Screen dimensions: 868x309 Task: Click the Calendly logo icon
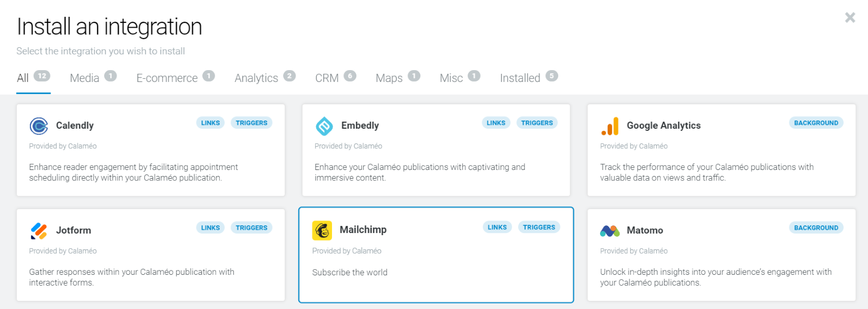click(39, 126)
